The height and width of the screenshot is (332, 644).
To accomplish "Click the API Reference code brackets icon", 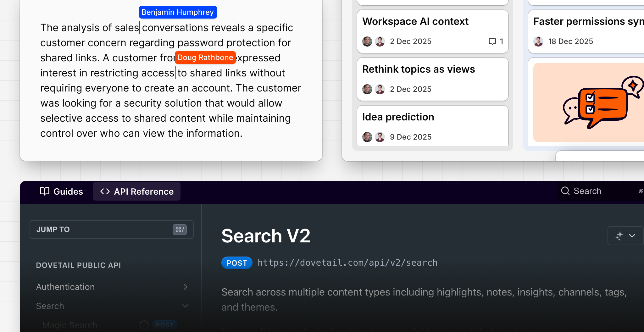I will tap(105, 191).
